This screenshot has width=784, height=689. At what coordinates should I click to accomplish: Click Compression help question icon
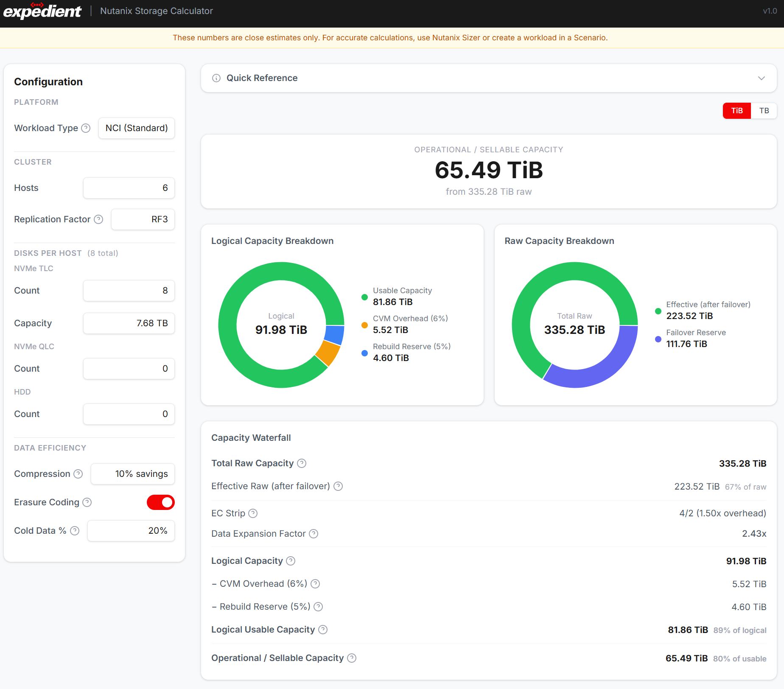click(78, 474)
